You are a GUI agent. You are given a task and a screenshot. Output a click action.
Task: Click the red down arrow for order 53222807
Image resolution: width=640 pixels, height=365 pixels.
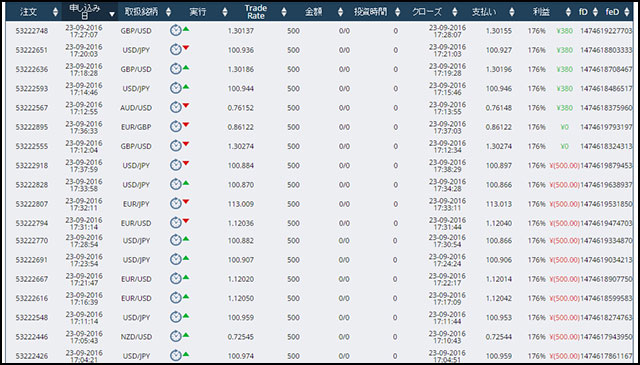click(x=186, y=201)
